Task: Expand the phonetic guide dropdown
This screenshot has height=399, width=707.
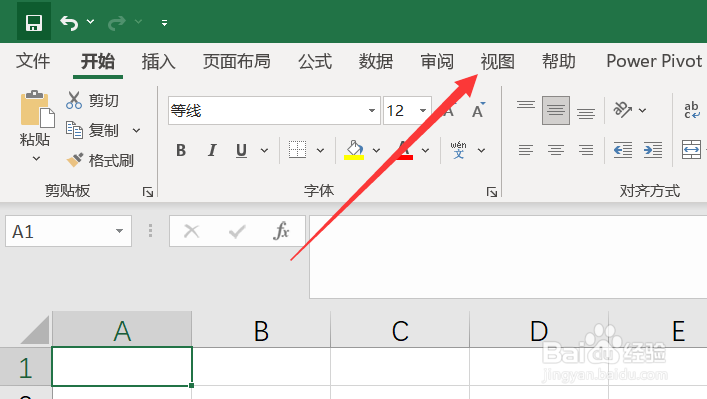Action: [x=481, y=151]
